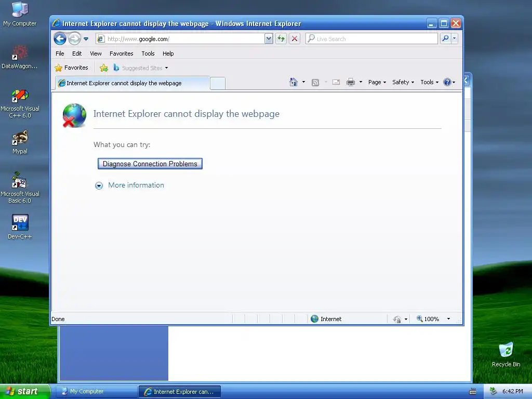This screenshot has height=399, width=532.
Task: Click the google.com address bar
Action: (184, 38)
